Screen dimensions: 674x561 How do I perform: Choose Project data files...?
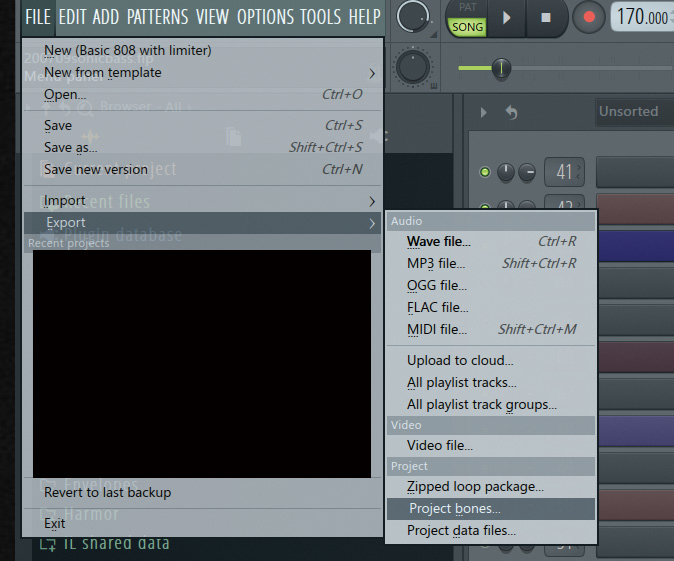tap(491, 531)
